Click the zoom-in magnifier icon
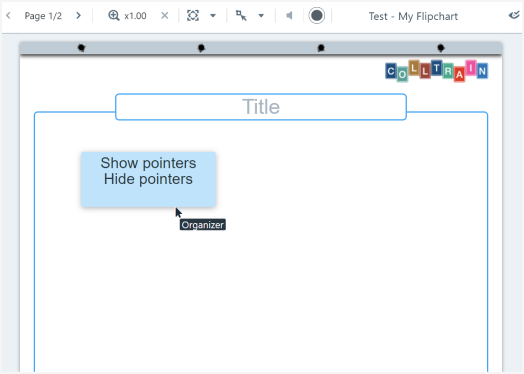Image resolution: width=524 pixels, height=374 pixels. pos(114,16)
